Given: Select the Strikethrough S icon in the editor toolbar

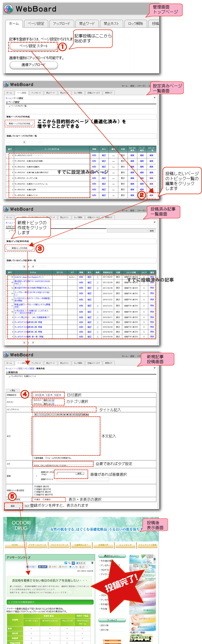Looking at the screenshot, I should (x=42, y=414).
